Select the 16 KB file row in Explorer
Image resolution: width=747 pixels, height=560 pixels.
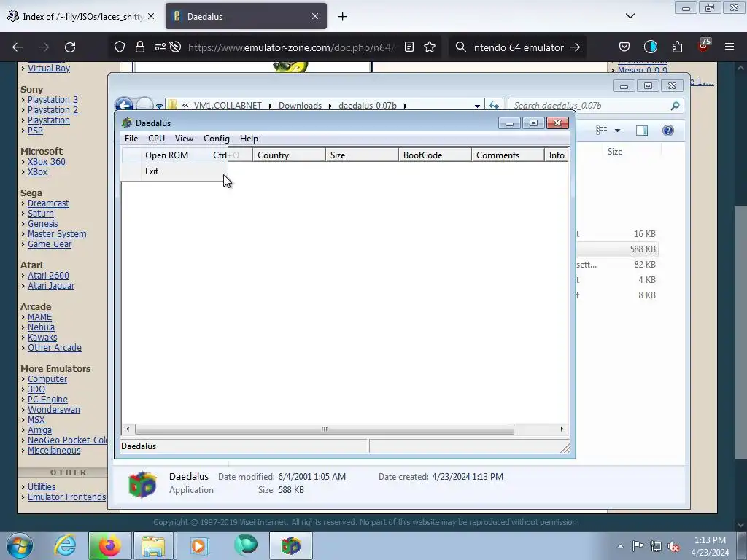click(x=618, y=234)
